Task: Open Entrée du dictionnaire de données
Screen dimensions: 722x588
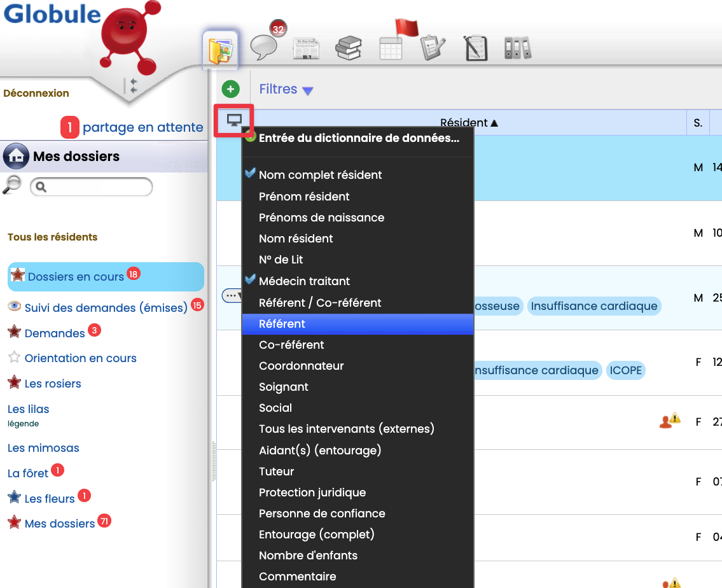Action: (x=359, y=138)
